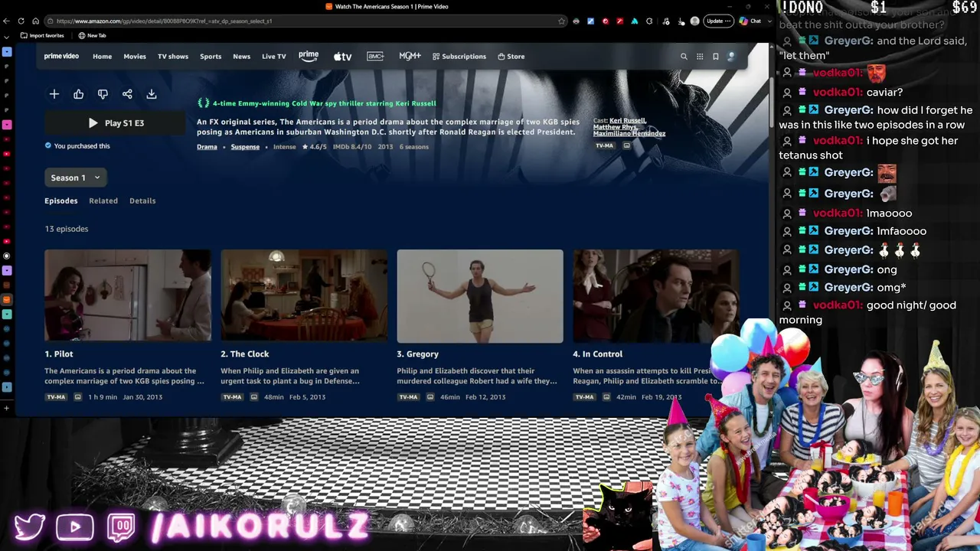Viewport: 980px width, 551px height.
Task: Open the Prime channel logo
Action: (309, 56)
